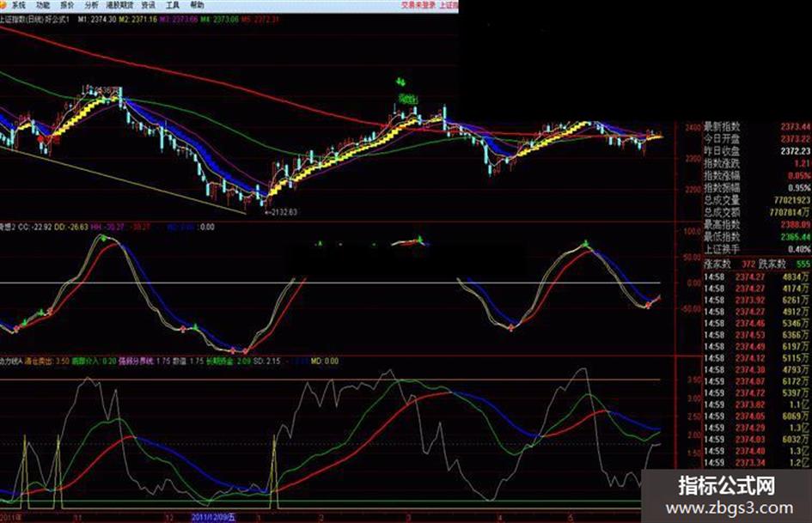Click the 指数振幅 value 0.95%
The image size is (812, 523).
(x=799, y=188)
